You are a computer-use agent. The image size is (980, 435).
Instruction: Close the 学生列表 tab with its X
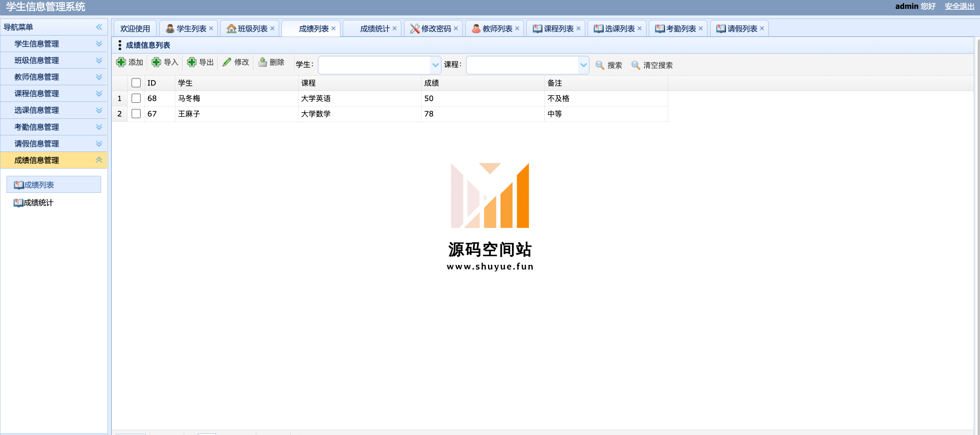point(211,29)
